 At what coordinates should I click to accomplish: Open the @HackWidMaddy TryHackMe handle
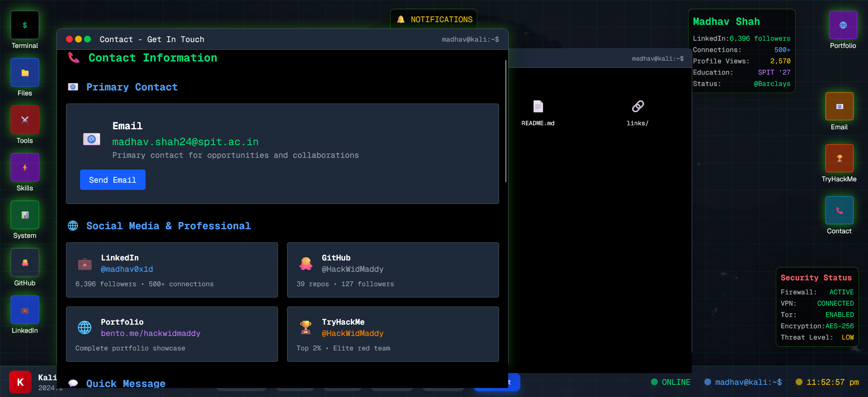point(353,334)
